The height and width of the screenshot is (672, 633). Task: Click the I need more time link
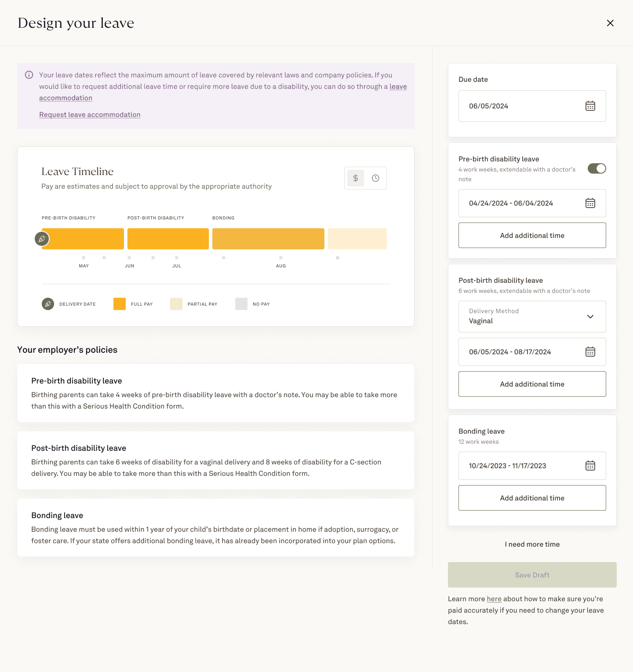point(532,544)
